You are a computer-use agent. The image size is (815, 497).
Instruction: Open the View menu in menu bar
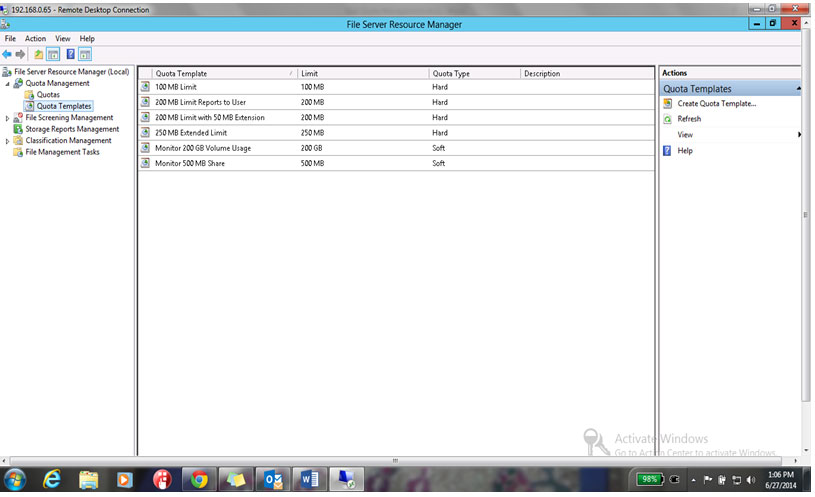[62, 38]
